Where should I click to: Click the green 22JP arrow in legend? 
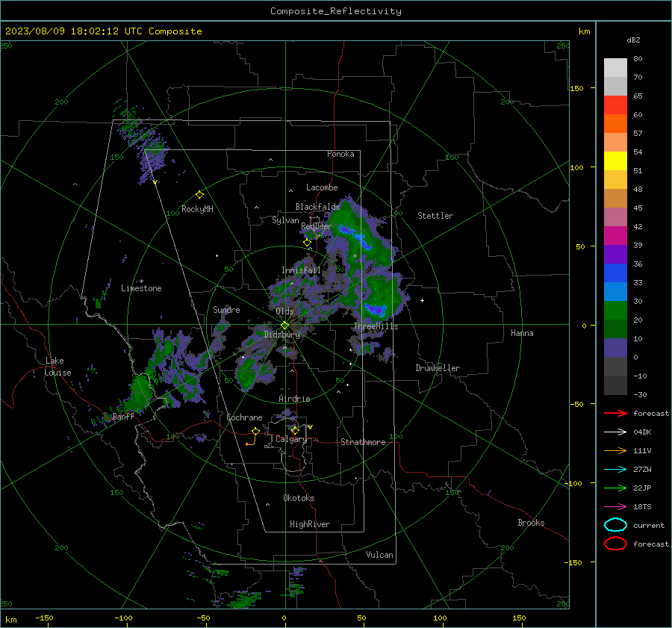pos(615,488)
